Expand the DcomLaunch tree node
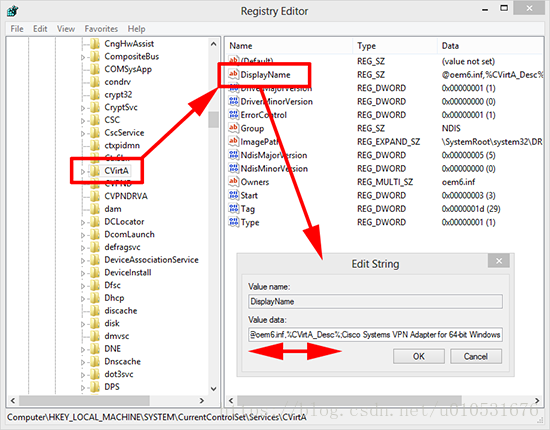 [83, 235]
